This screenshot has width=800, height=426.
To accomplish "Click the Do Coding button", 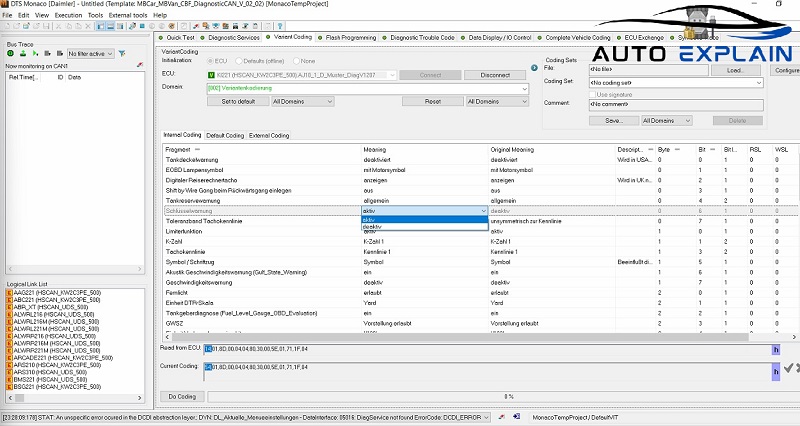I will point(182,397).
